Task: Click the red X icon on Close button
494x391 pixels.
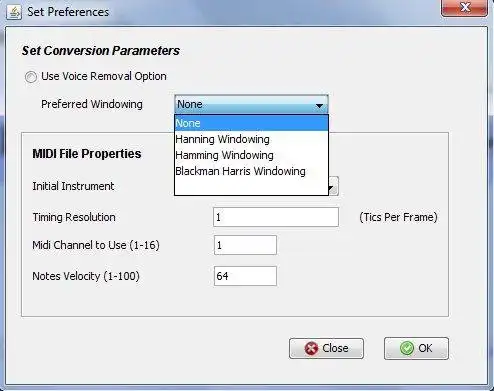Action: [311, 349]
